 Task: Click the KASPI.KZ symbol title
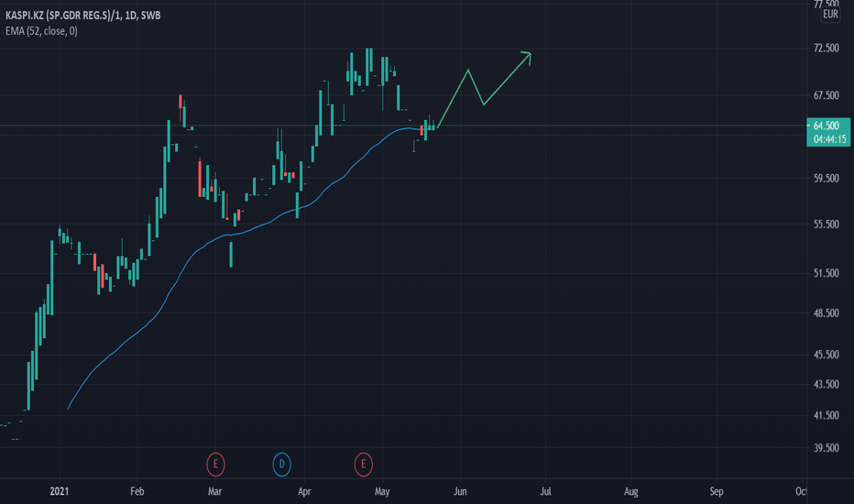[x=82, y=16]
